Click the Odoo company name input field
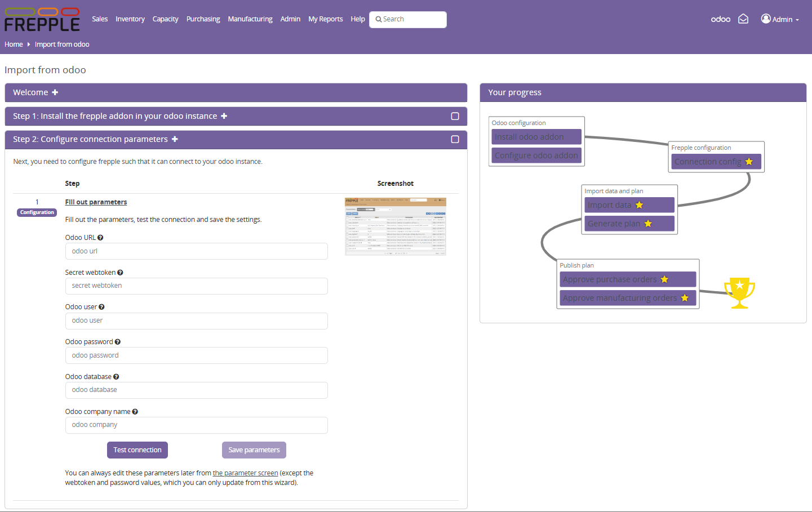 [x=197, y=425]
